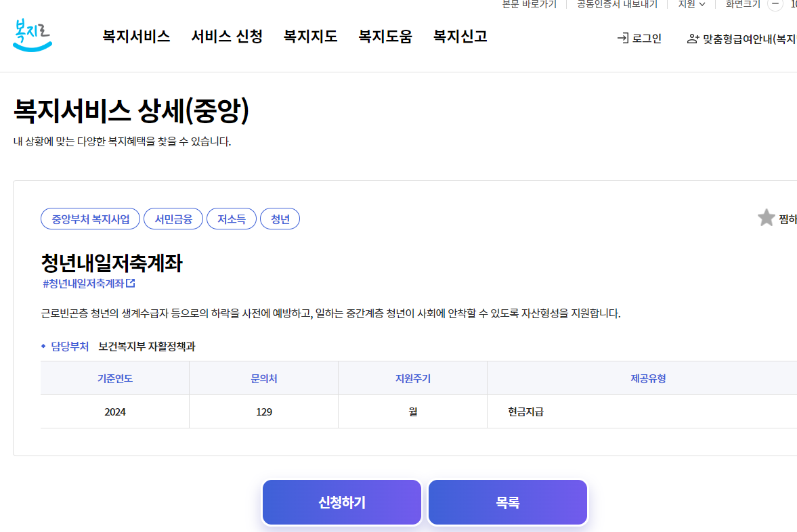Select the 로그인 login arrow icon
The image size is (797, 532).
coord(624,38)
